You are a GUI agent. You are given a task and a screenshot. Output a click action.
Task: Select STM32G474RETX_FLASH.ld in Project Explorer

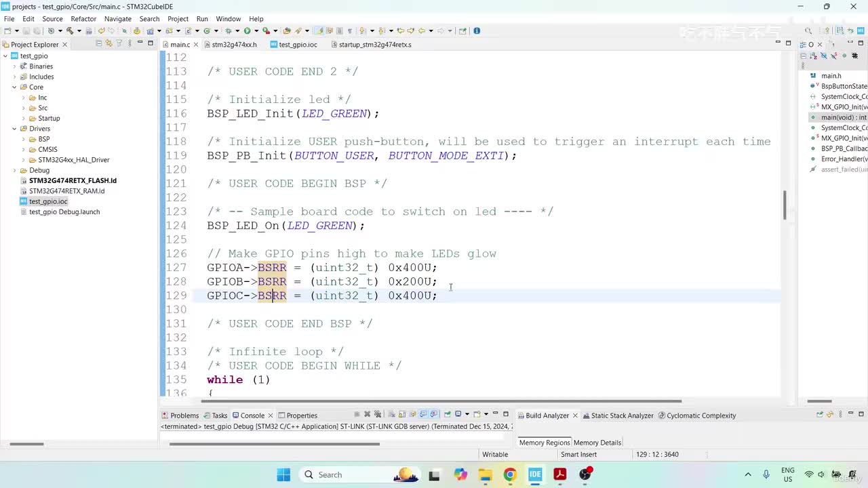(x=73, y=181)
